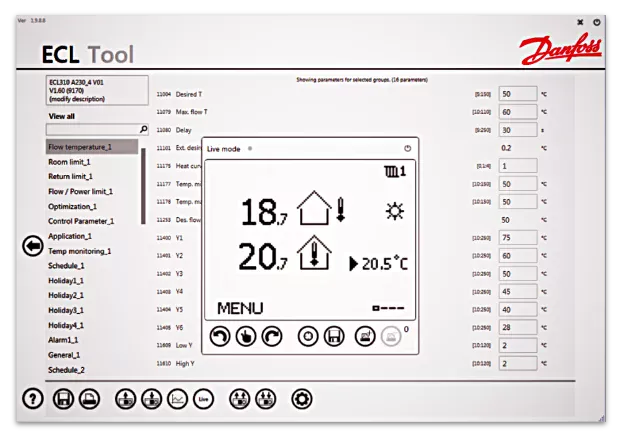Screen dimensions: 620x439
Task: Click the single-arrow upload to controller icon
Action: coord(126,399)
